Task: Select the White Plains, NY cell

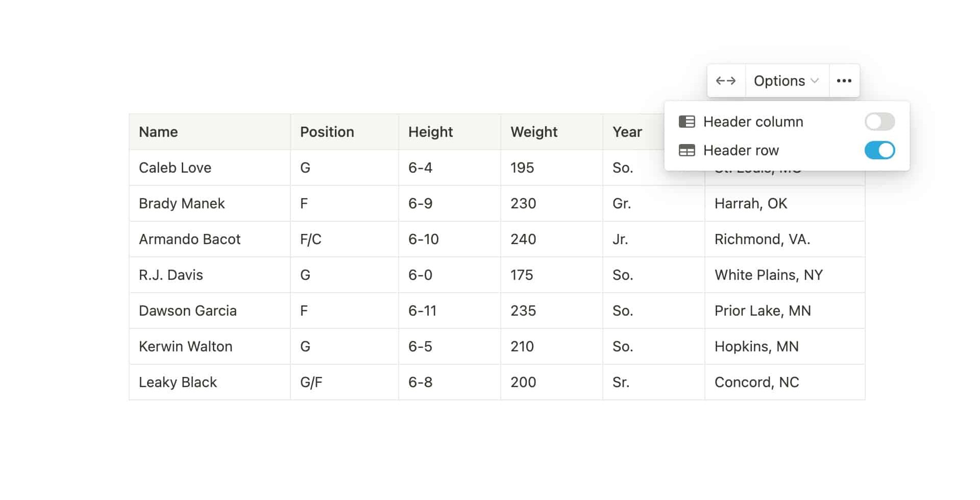Action: (785, 275)
